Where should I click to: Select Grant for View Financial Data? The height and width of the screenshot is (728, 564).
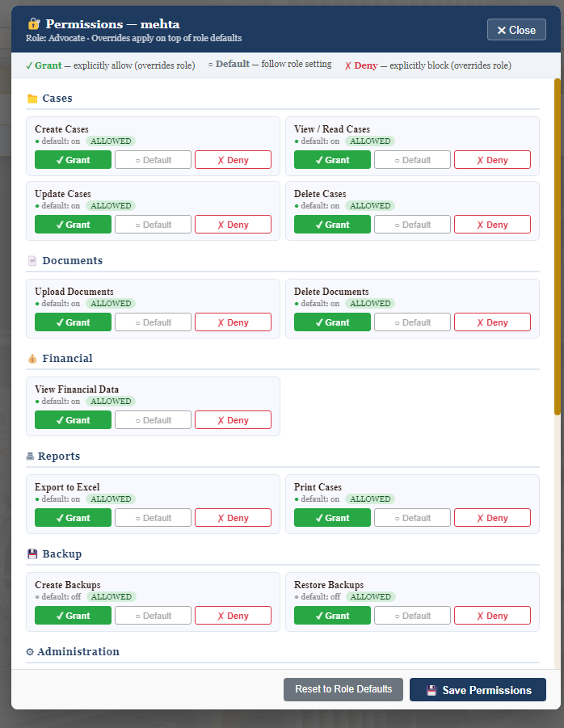point(73,419)
